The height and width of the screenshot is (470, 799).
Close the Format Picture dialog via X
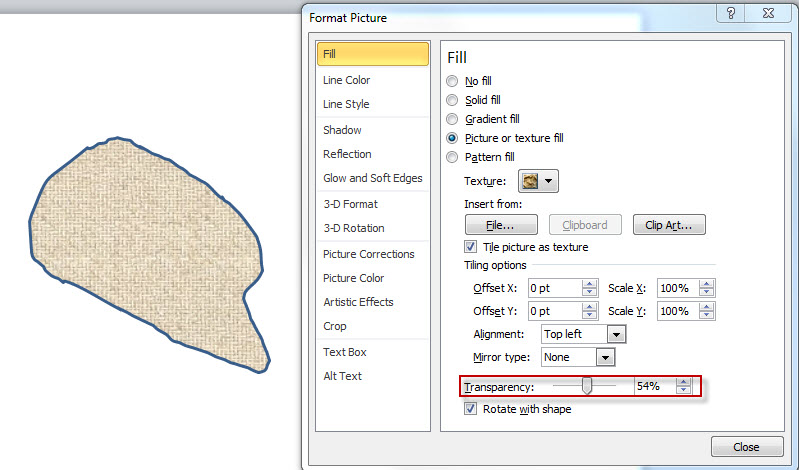pyautogui.click(x=768, y=13)
